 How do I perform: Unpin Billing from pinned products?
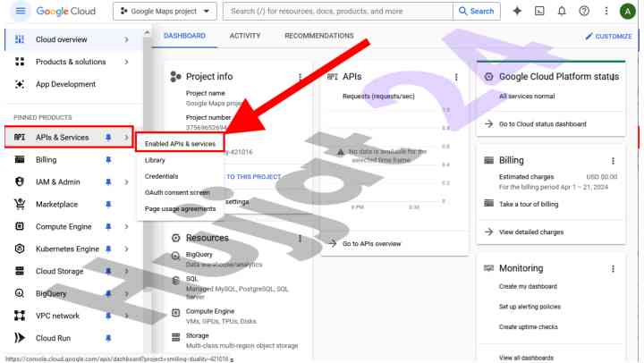pos(108,160)
